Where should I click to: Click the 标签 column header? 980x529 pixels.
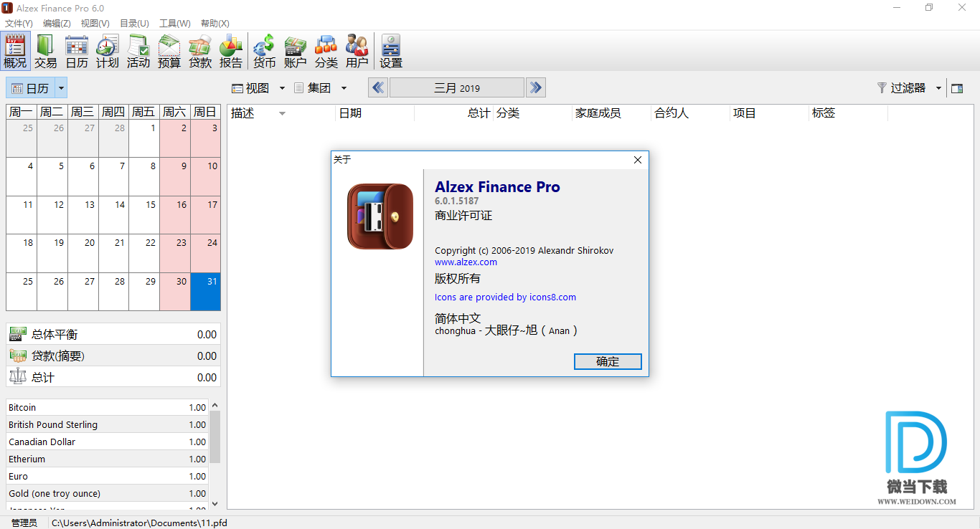pos(848,113)
